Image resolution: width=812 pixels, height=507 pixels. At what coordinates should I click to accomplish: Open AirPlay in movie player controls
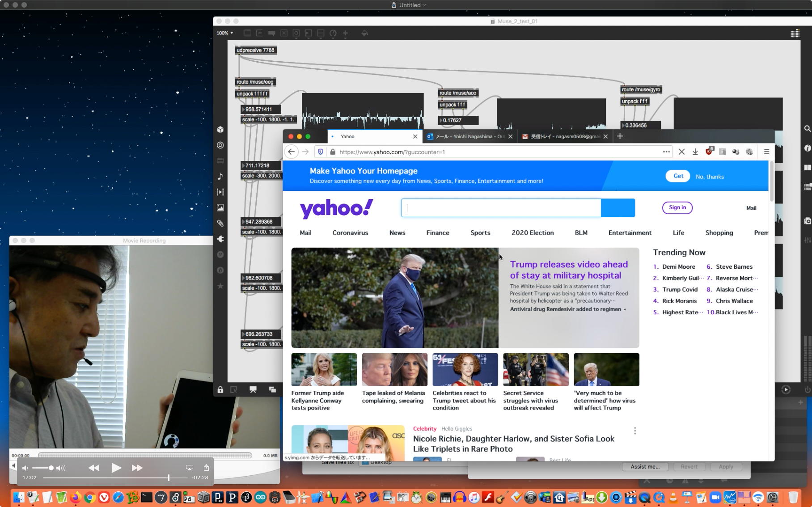(190, 468)
